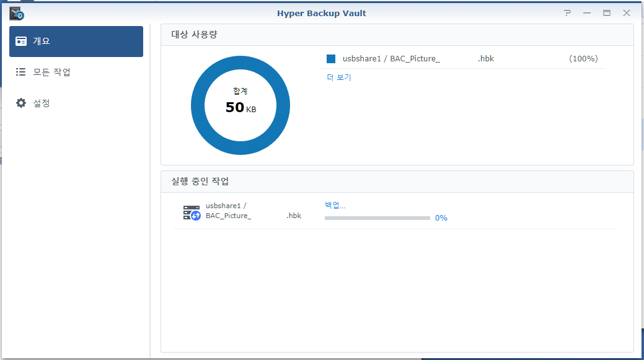This screenshot has width=644, height=360.
Task: Click the 50 KB total value
Action: click(240, 108)
